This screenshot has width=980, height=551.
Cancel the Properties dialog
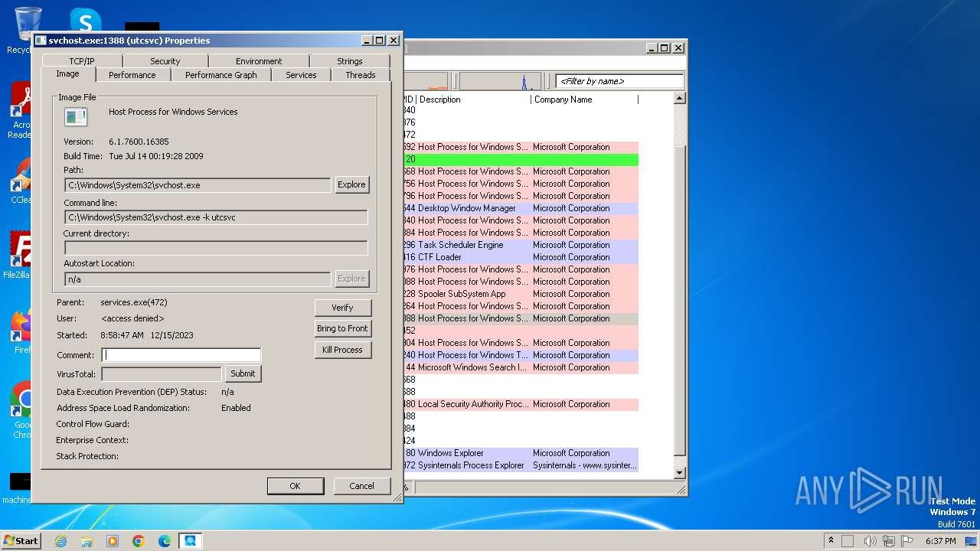click(x=361, y=486)
